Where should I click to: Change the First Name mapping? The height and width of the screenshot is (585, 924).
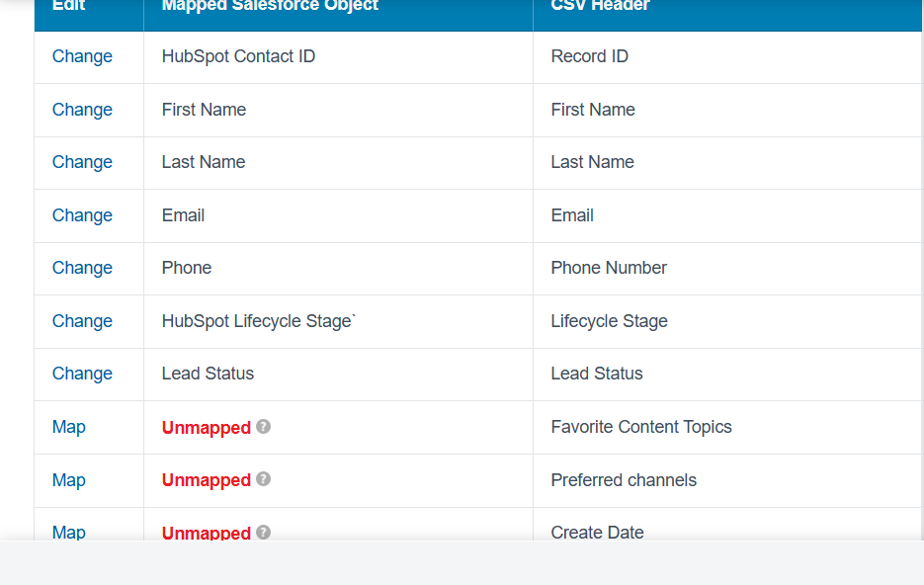click(x=82, y=110)
